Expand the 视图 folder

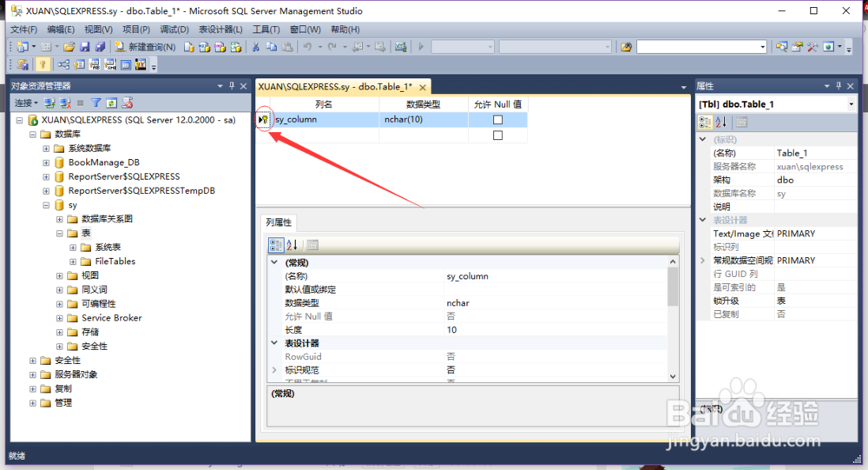pos(59,275)
